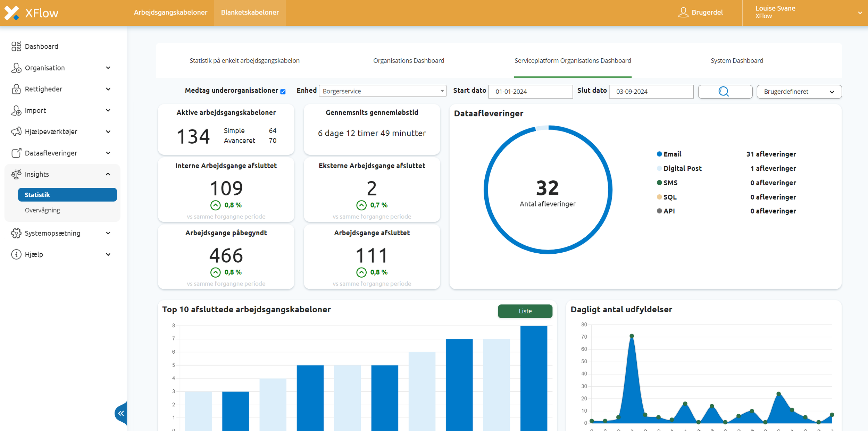Screen dimensions: 868x431
Task: Click the XFlow logo icon
Action: [12, 13]
